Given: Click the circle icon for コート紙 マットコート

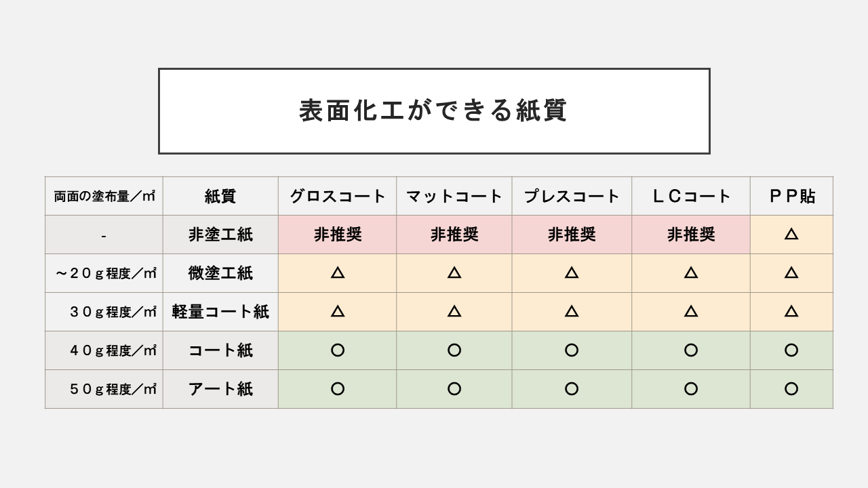Looking at the screenshot, I should (x=454, y=350).
